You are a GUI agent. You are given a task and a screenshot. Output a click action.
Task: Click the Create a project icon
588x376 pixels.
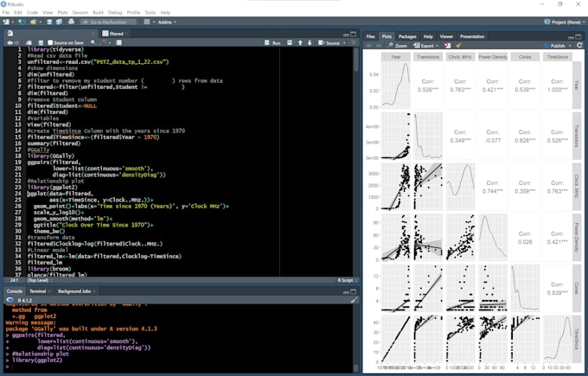(22, 22)
